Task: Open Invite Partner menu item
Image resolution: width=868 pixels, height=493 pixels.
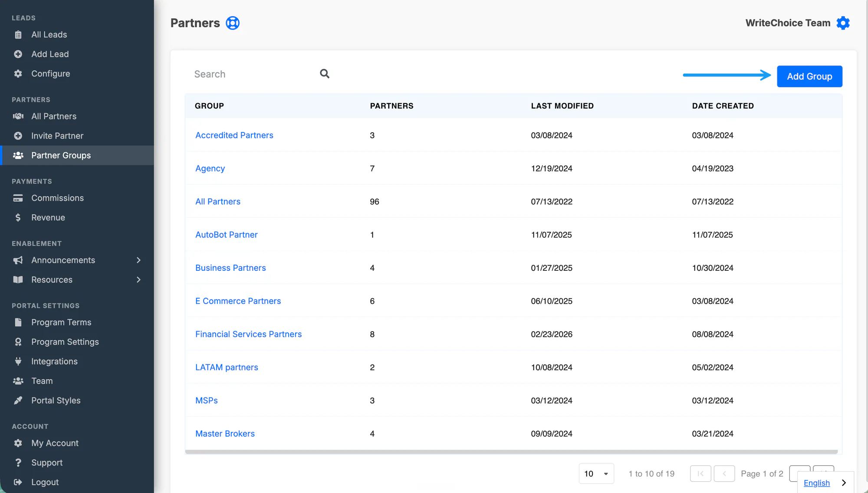Action: [57, 136]
